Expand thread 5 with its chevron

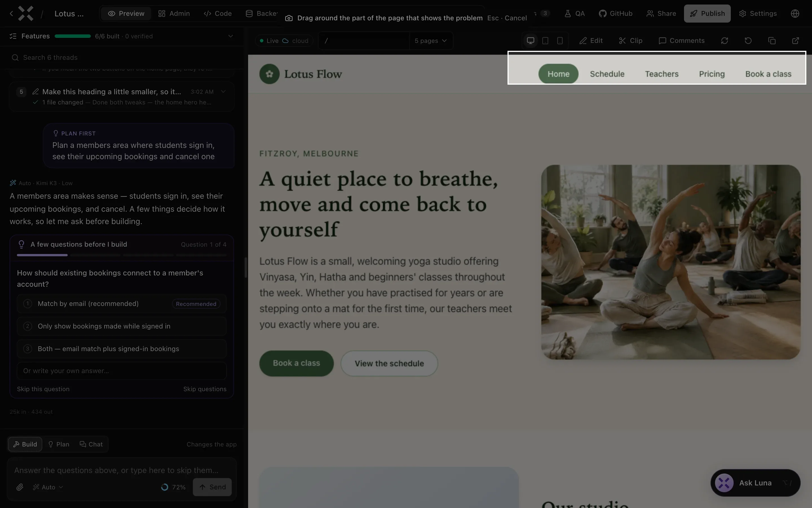point(223,91)
